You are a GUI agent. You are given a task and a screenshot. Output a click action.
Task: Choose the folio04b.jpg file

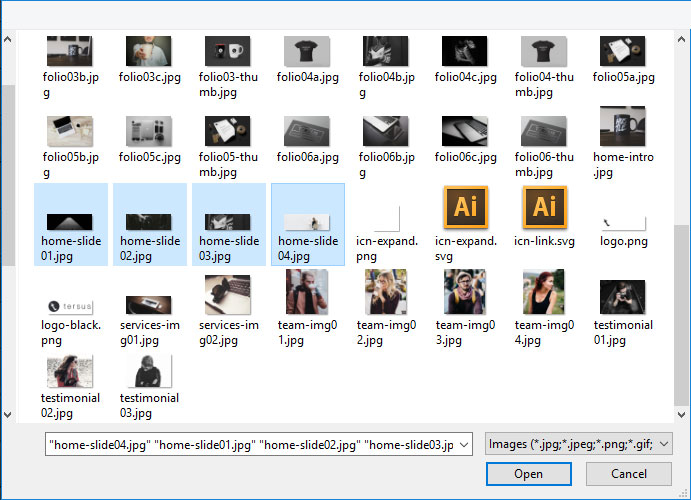click(386, 67)
